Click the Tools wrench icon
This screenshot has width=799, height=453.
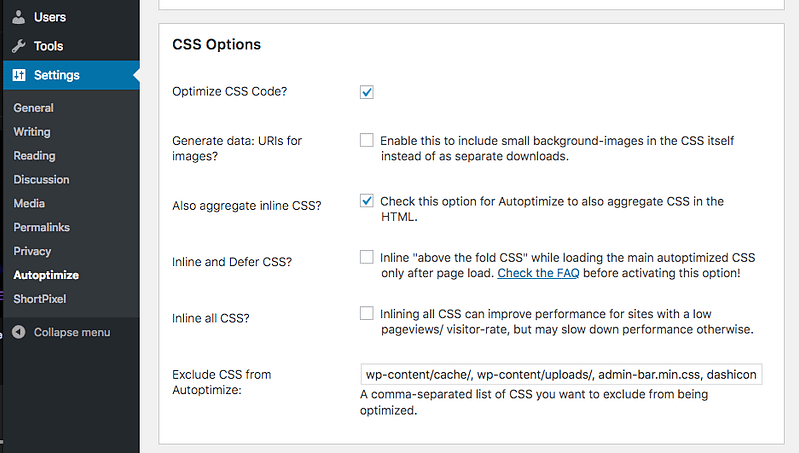click(19, 46)
